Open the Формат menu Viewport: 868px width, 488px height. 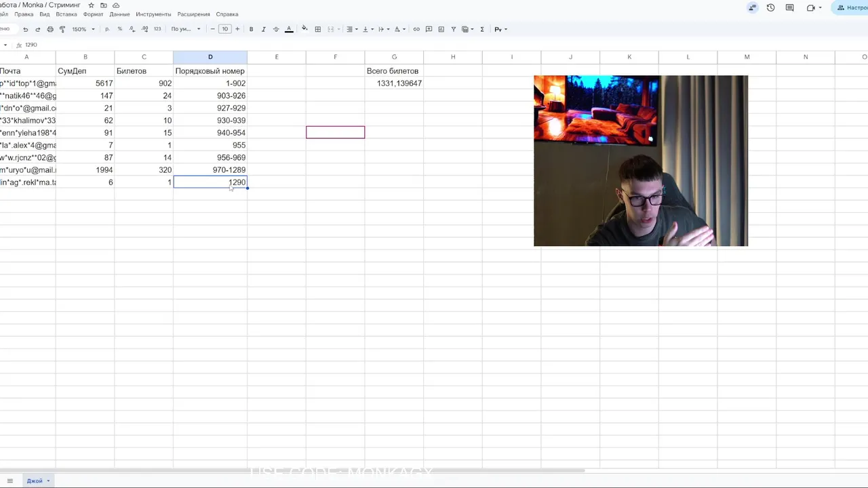93,14
